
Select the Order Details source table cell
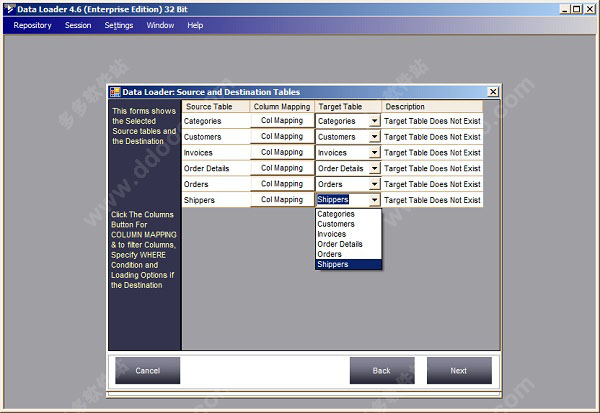click(216, 168)
